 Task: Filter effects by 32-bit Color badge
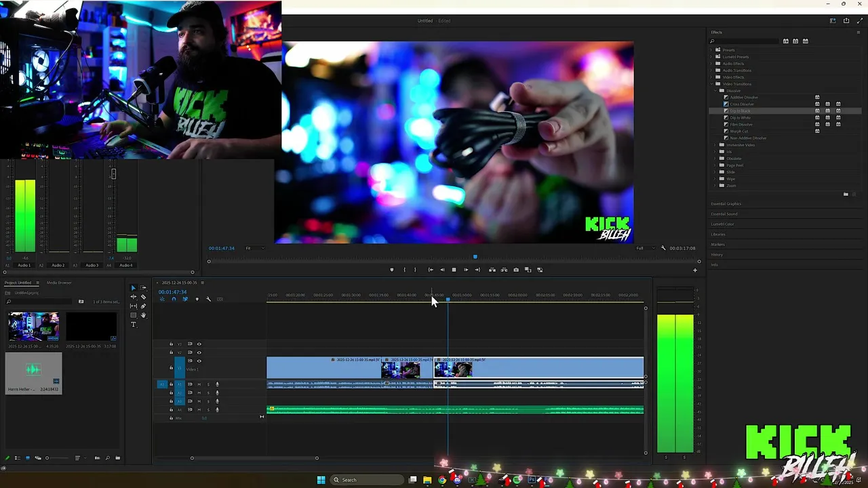click(x=795, y=41)
